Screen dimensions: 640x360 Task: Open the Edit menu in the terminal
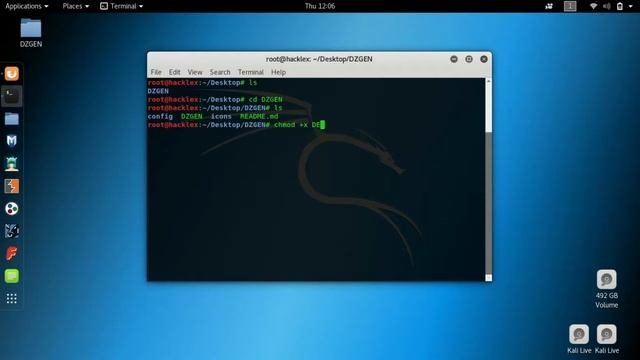[x=174, y=72]
